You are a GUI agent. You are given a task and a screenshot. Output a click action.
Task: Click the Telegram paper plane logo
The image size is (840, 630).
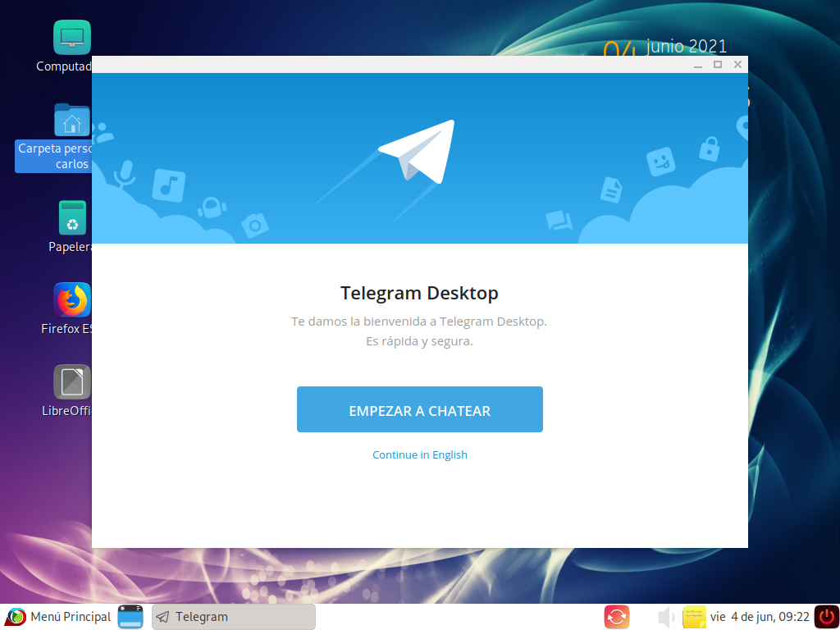418,152
